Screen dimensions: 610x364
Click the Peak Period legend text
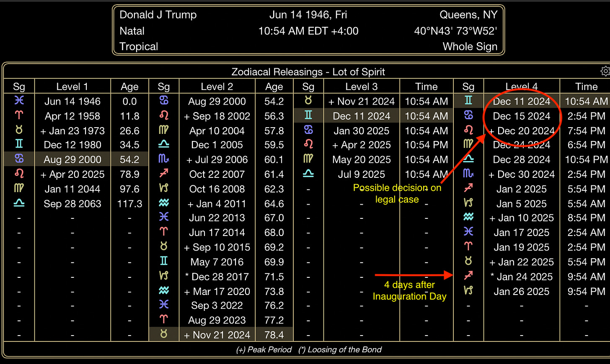[x=264, y=349]
